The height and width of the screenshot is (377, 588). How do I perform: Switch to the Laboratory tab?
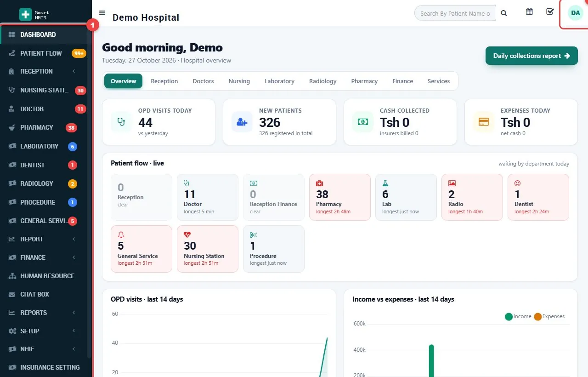pos(279,81)
